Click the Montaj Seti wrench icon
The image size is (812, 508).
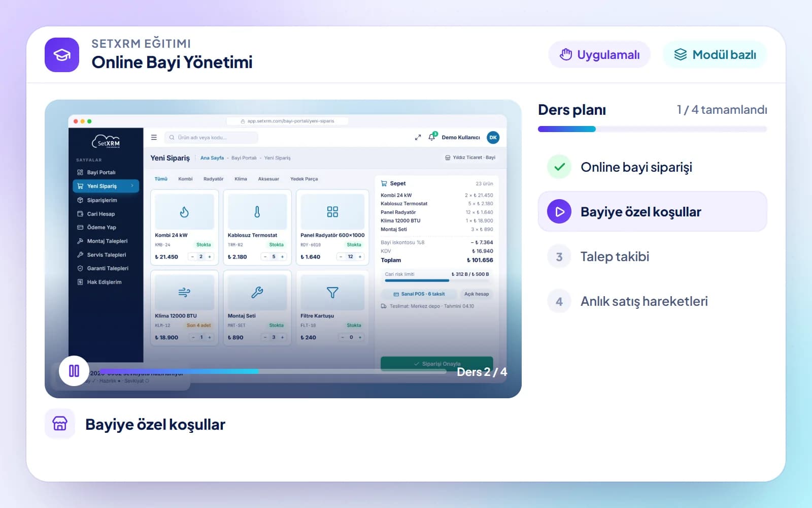[x=257, y=293]
